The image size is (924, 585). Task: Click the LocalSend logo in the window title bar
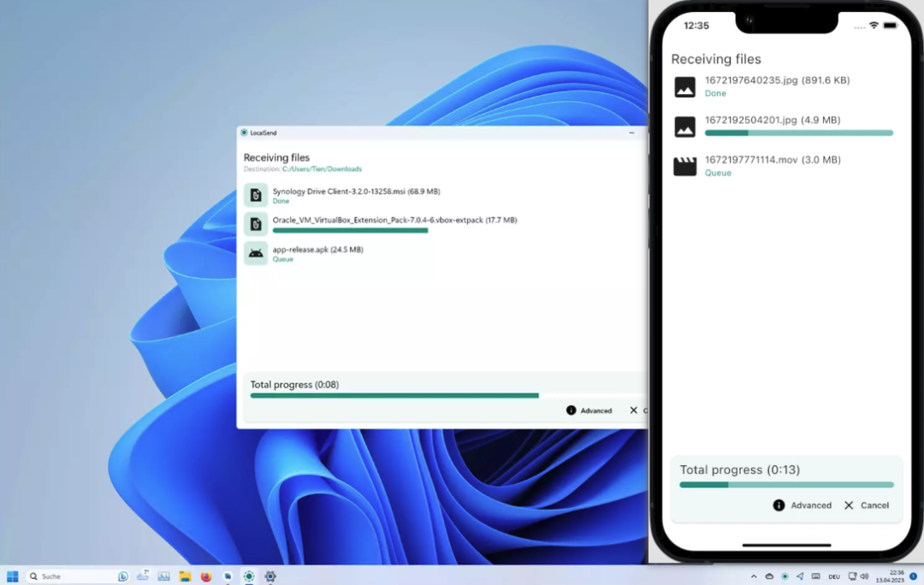(x=244, y=133)
